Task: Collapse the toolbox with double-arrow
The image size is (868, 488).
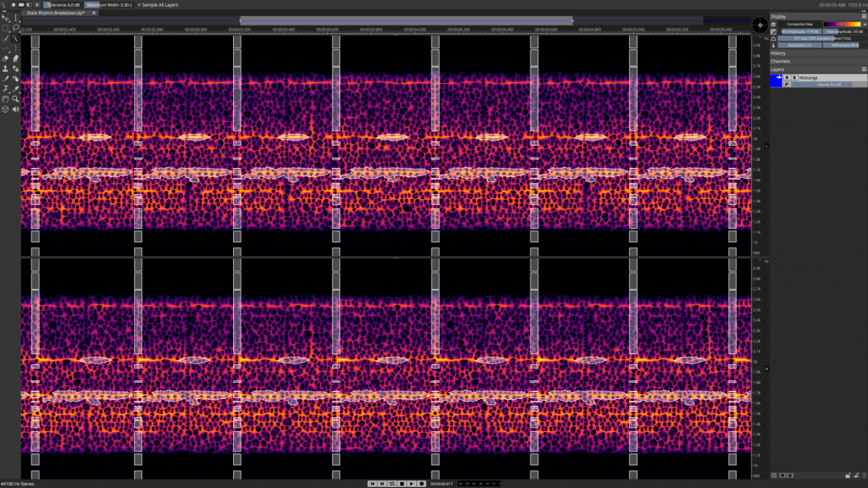Action: point(4,11)
